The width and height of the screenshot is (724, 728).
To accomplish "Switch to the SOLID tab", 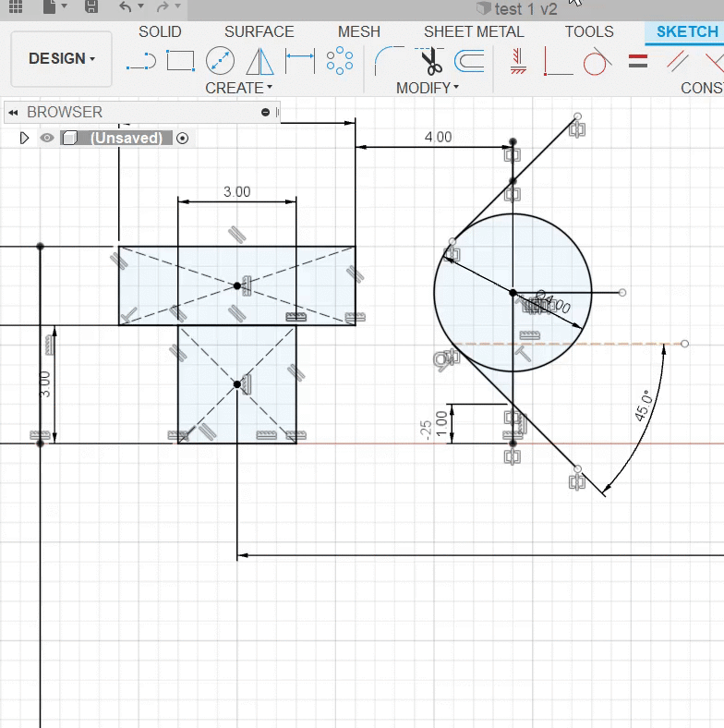I will coord(160,31).
